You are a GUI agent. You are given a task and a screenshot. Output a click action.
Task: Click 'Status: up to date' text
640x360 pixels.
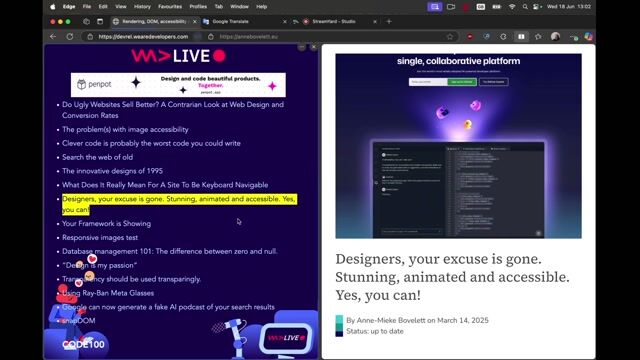pyautogui.click(x=375, y=331)
